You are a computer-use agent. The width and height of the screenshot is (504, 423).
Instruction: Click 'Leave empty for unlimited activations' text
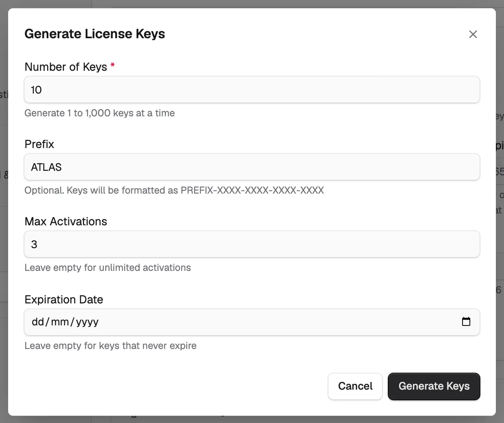(108, 268)
